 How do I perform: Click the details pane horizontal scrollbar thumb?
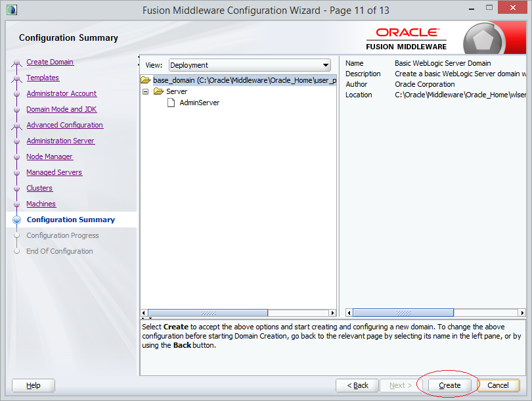[x=403, y=313]
